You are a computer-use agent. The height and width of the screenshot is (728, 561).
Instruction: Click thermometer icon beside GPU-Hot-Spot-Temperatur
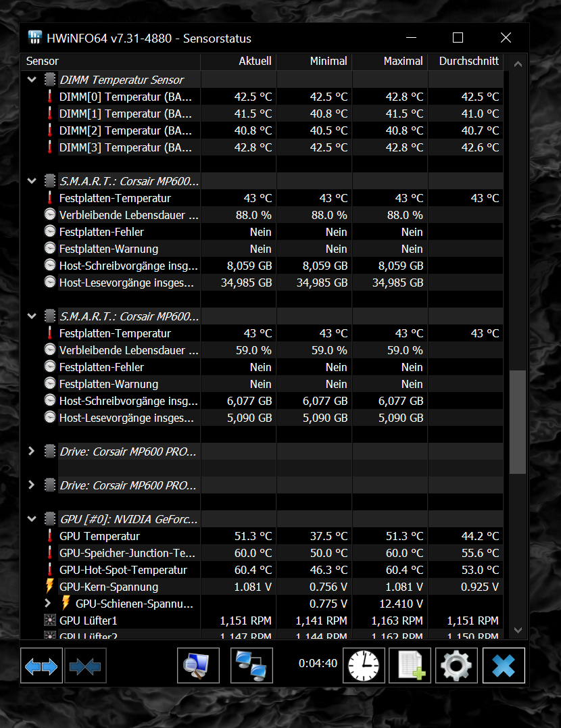(x=50, y=570)
